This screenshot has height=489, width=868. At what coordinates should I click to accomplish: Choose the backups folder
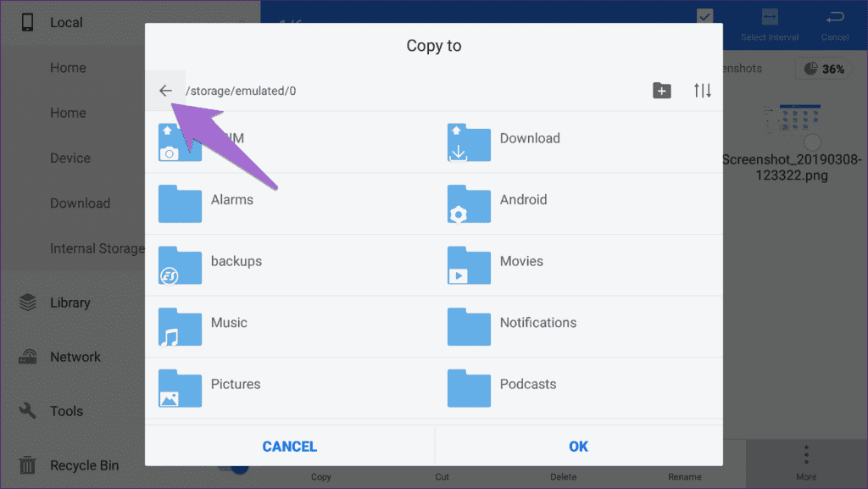point(290,264)
